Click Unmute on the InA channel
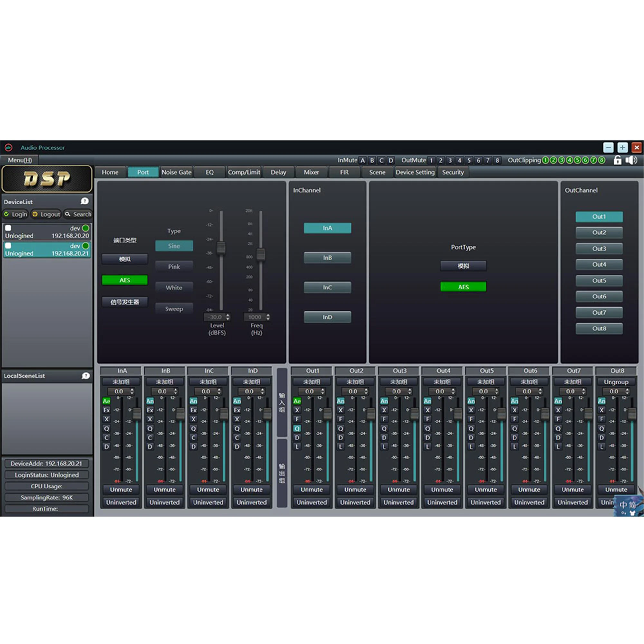Viewport: 644px width, 644px height. 121,490
